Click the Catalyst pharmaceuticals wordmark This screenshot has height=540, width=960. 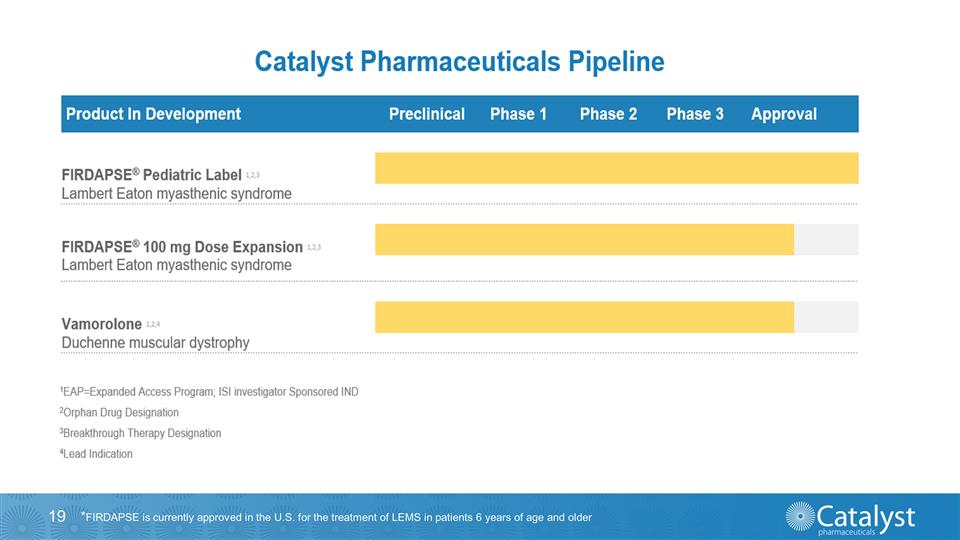865,518
